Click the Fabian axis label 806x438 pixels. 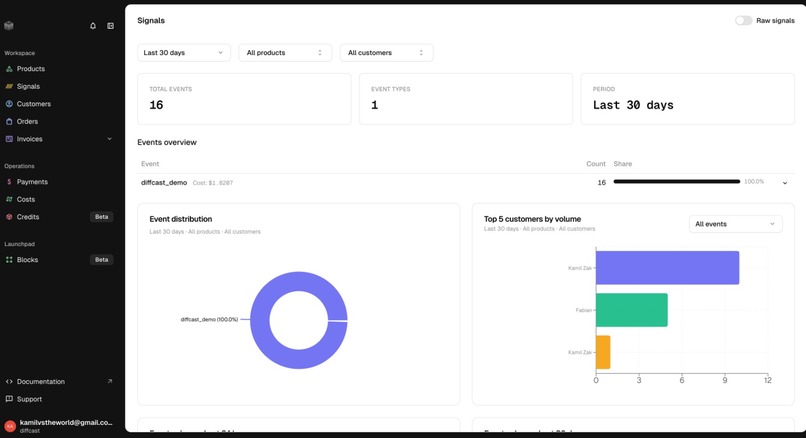[583, 310]
